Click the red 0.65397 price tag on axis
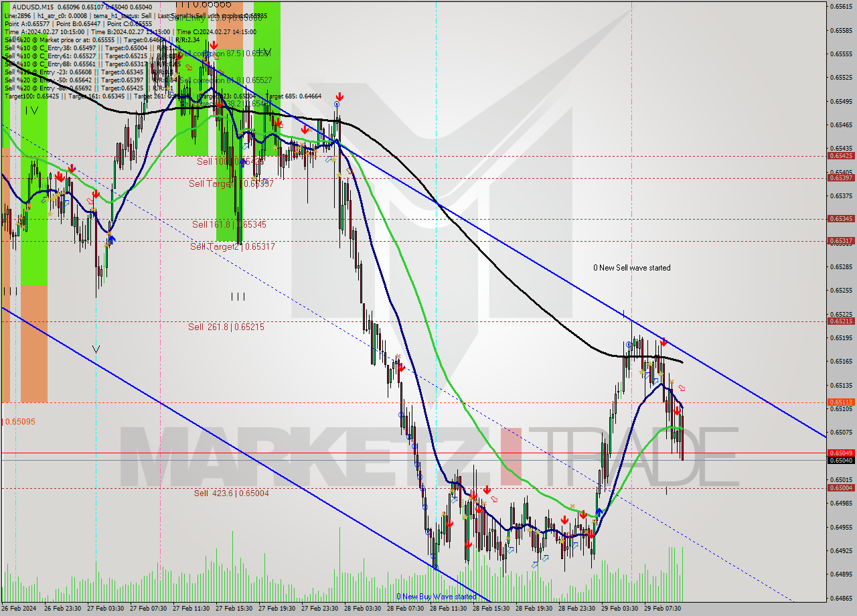The height and width of the screenshot is (616, 857). 842,177
